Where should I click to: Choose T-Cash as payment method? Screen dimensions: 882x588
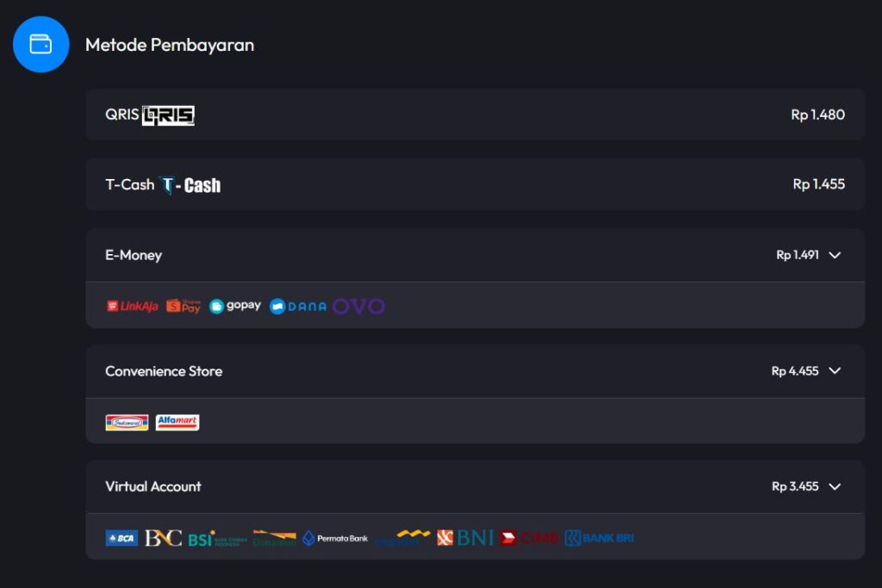[475, 184]
